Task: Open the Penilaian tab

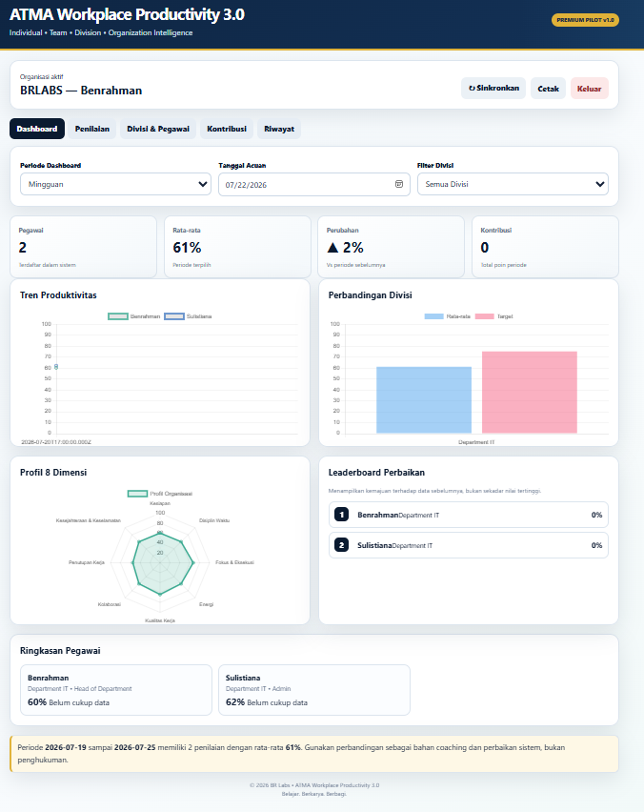Action: point(92,129)
